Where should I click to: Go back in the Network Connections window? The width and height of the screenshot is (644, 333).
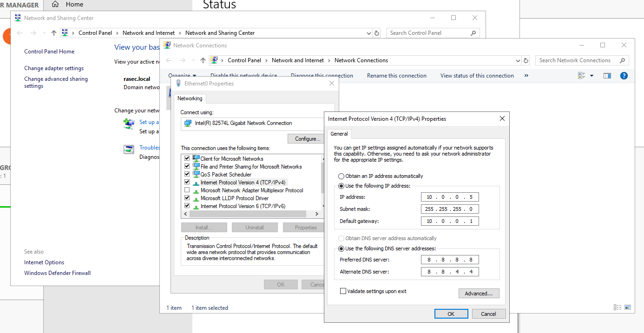169,60
